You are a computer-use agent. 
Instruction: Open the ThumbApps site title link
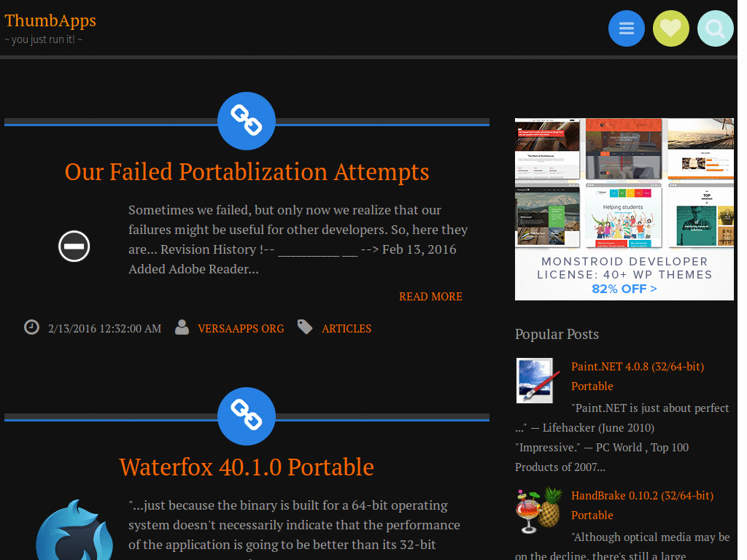coord(50,20)
